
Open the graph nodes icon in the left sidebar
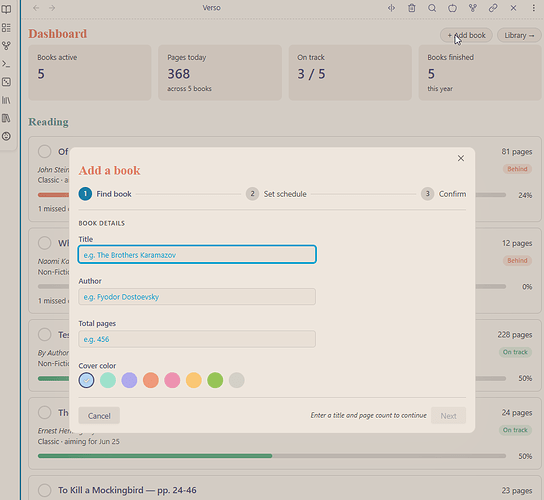[6, 45]
